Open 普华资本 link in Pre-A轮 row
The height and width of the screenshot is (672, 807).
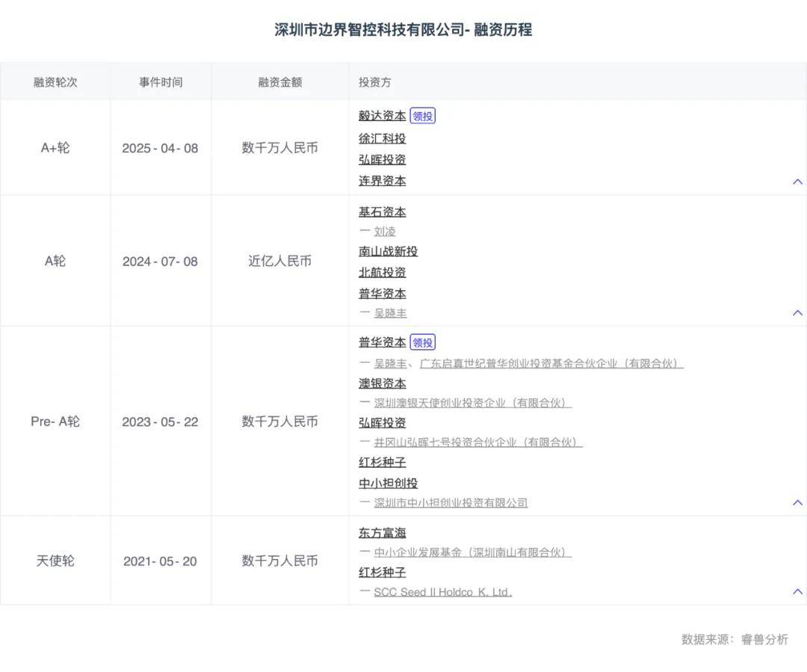coord(382,342)
